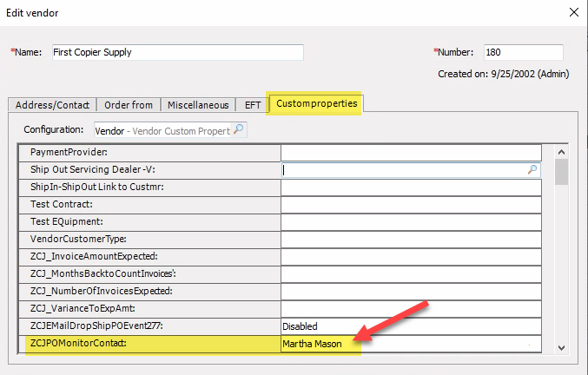Click the Test EQuipment value cell

[x=411, y=222]
